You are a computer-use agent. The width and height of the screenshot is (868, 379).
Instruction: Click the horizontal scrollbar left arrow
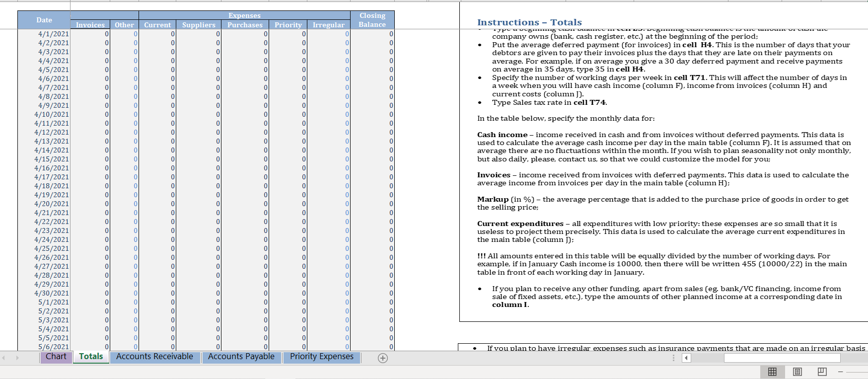[686, 358]
